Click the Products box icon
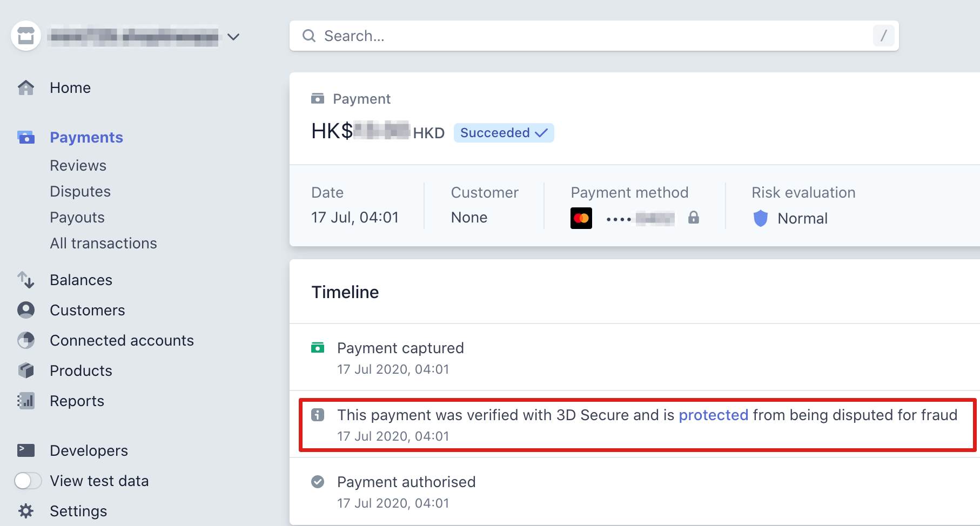The height and width of the screenshot is (526, 980). (26, 370)
